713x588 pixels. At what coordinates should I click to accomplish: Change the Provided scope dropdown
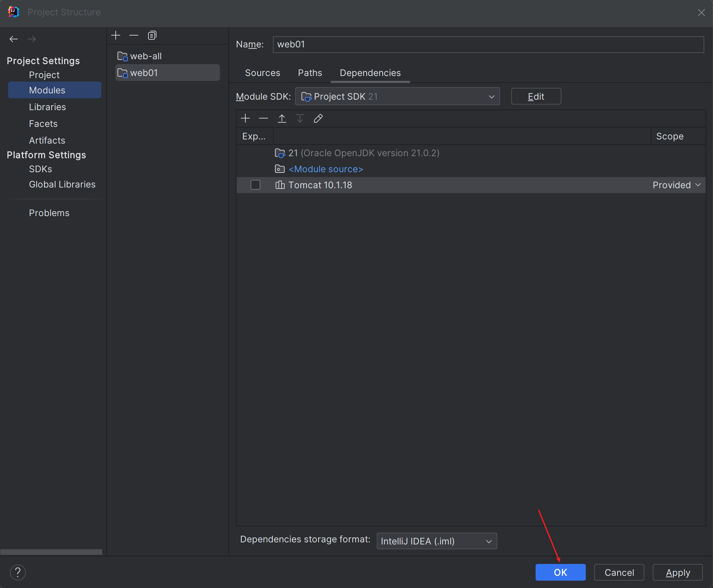click(x=676, y=185)
